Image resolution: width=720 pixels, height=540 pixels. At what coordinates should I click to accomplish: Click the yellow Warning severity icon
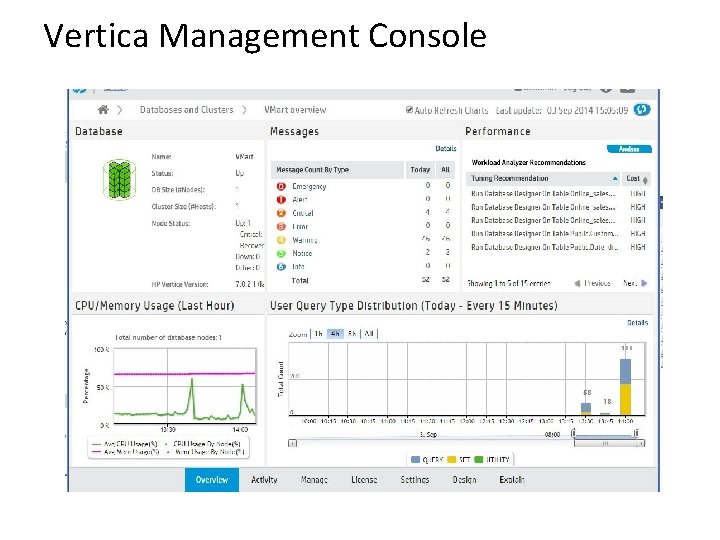[x=281, y=240]
